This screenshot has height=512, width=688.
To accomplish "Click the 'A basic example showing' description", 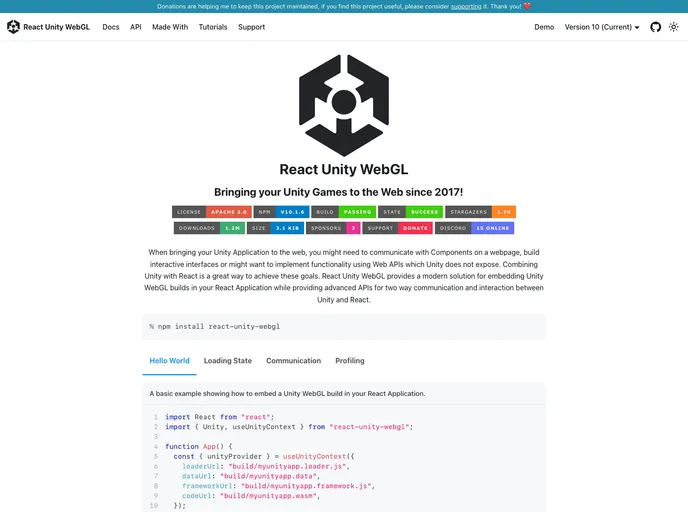I will (x=287, y=394).
